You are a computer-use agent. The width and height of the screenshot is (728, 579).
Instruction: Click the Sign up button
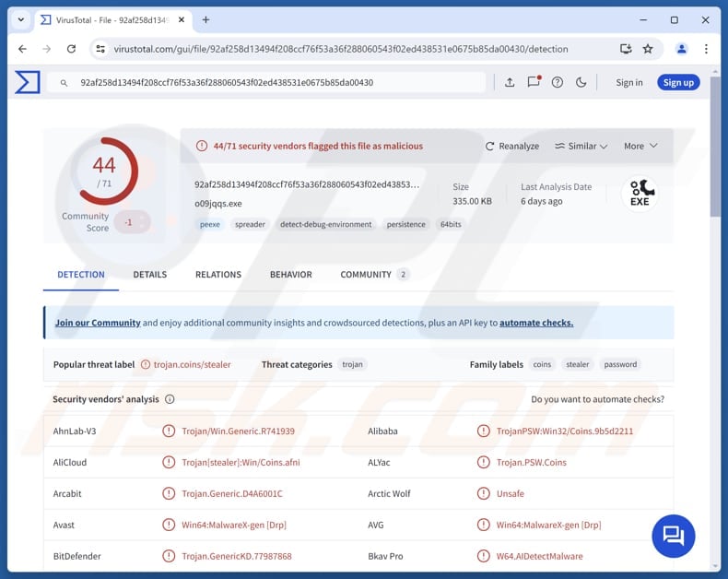(x=678, y=82)
